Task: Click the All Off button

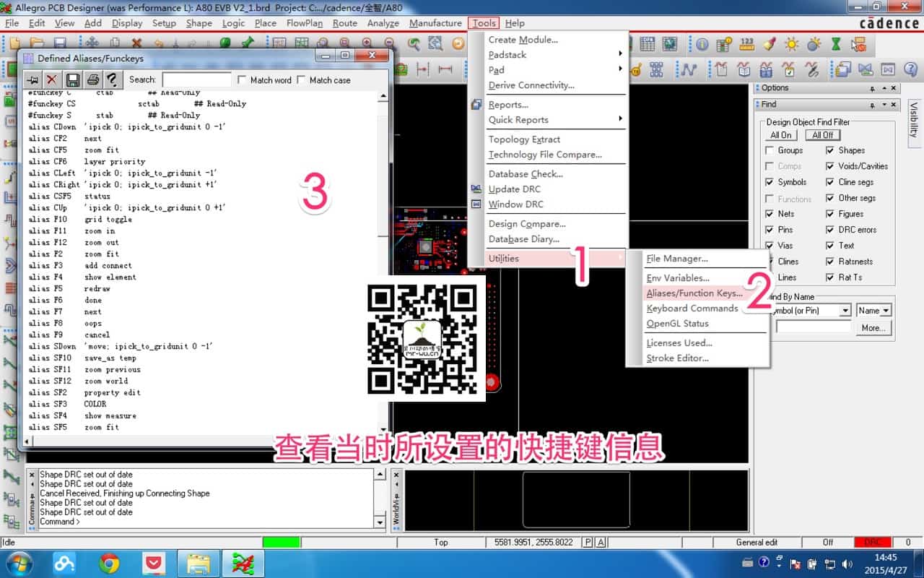Action: click(x=823, y=135)
